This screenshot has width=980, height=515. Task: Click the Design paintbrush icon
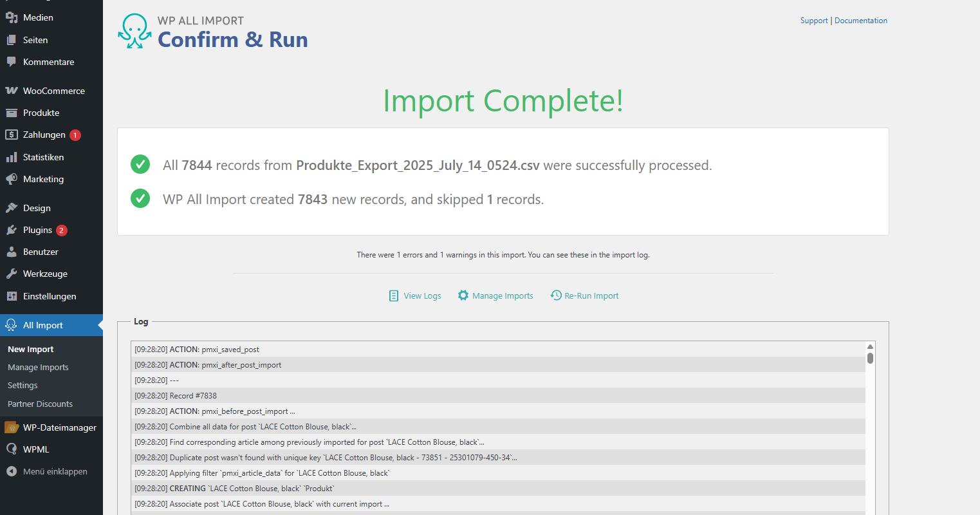(11, 208)
